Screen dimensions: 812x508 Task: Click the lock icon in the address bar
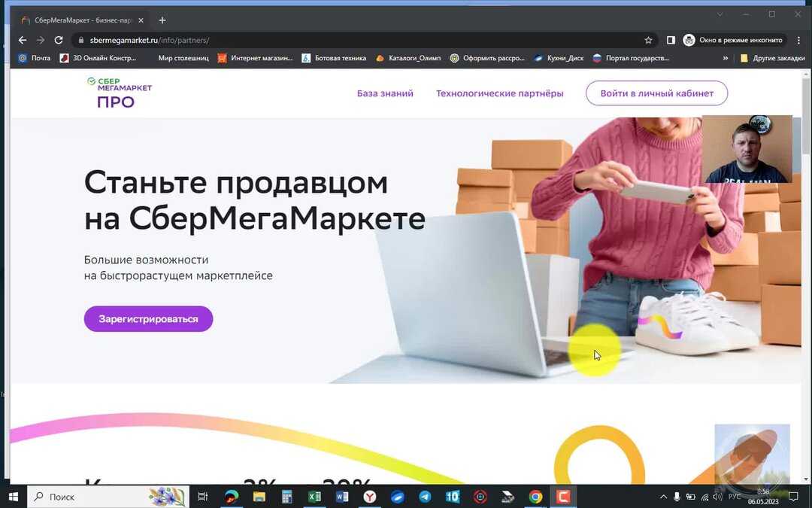pyautogui.click(x=80, y=40)
